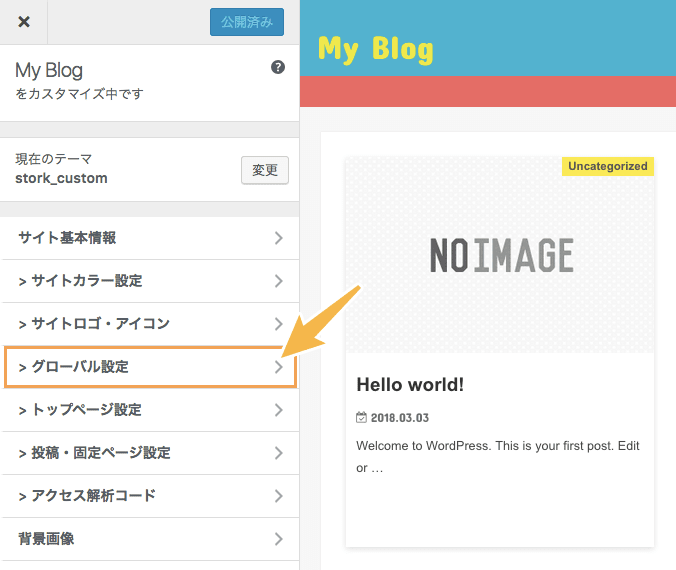The image size is (676, 570).
Task: Open the トップページ設定 section
Action: coord(150,410)
